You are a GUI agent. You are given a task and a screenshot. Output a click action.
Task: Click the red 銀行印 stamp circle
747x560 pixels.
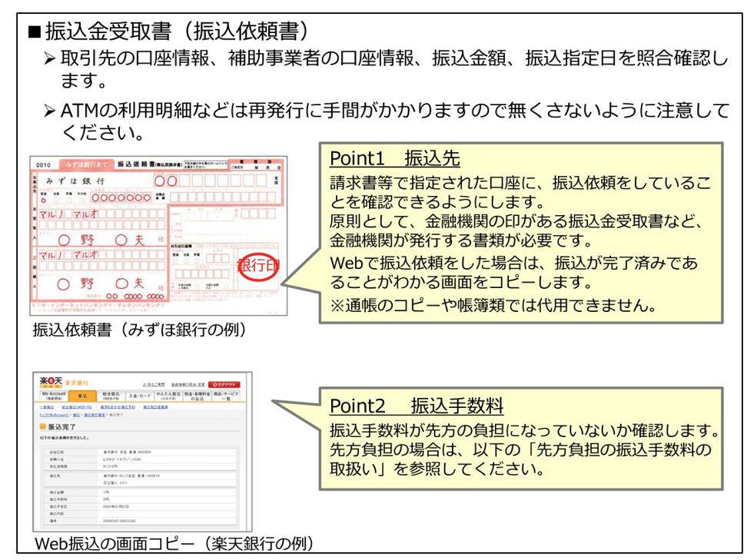(x=258, y=267)
